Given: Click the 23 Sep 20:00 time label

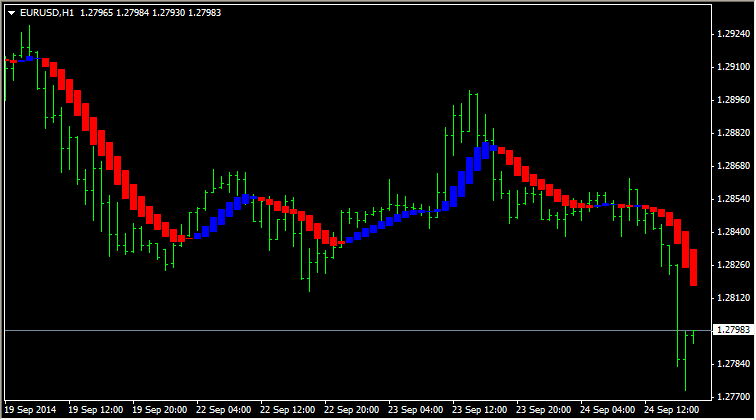Looking at the screenshot, I should point(543,410).
